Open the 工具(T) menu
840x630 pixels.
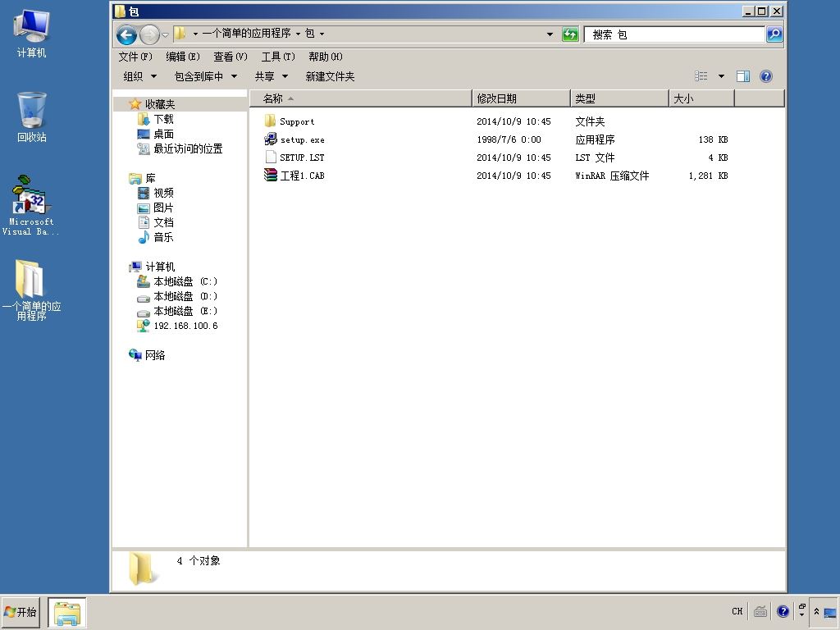278,57
